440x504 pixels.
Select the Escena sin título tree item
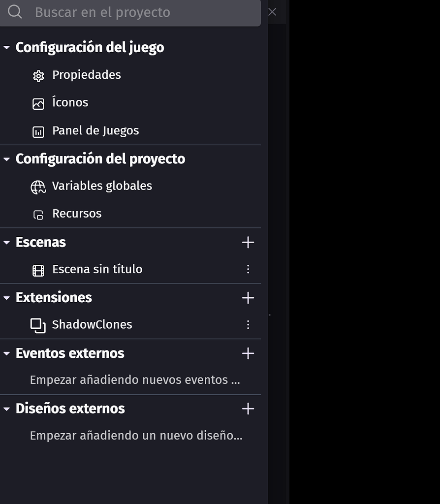(97, 269)
